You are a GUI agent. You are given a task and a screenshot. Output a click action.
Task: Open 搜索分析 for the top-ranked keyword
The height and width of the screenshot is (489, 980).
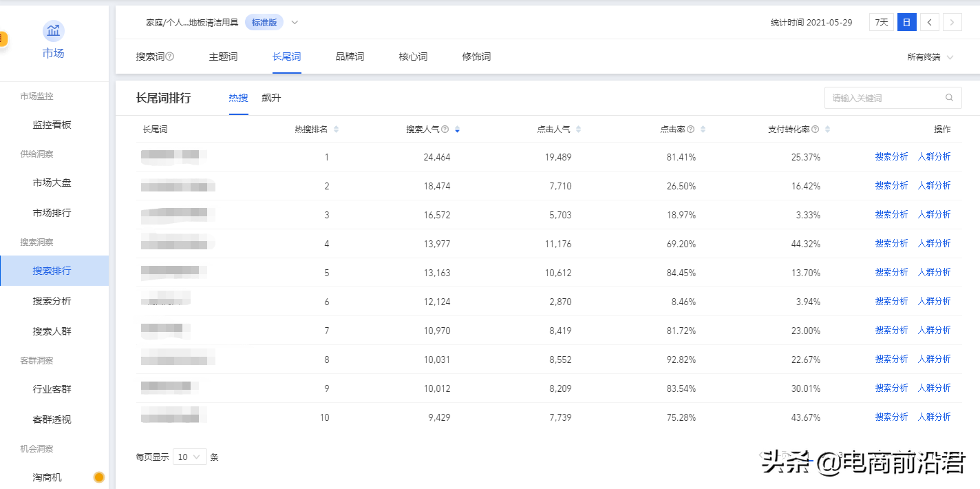(x=891, y=156)
